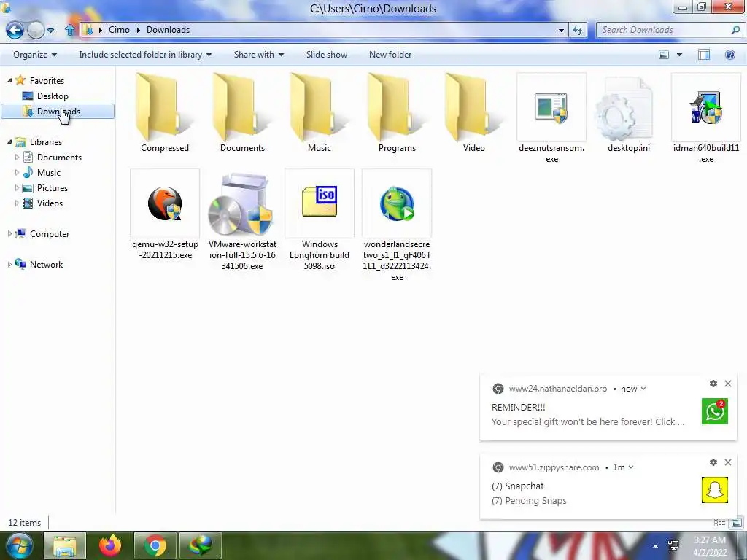This screenshot has width=747, height=560.
Task: Expand nathanaeldan.pro notification chevron
Action: [x=643, y=389]
